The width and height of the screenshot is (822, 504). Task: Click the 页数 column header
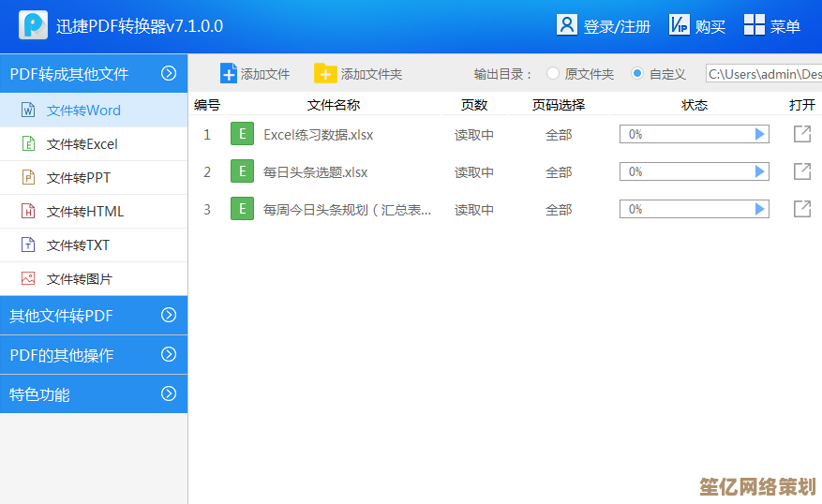(474, 105)
